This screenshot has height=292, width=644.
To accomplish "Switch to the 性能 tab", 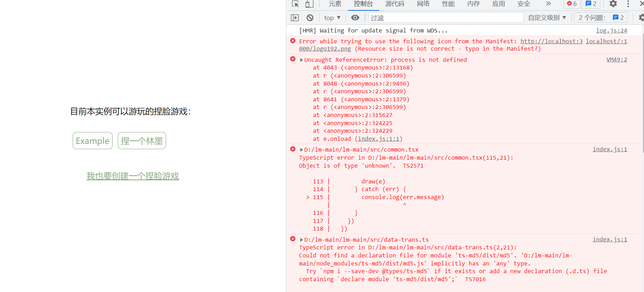I will [448, 4].
